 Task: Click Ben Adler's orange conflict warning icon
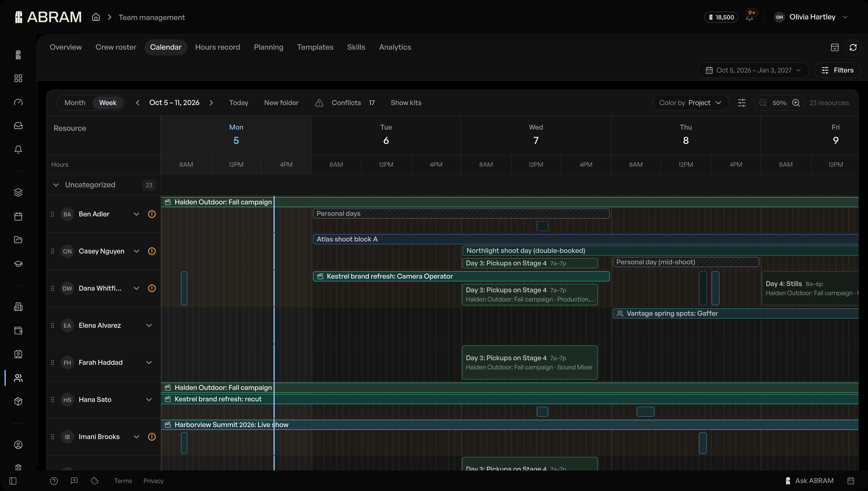tap(152, 214)
